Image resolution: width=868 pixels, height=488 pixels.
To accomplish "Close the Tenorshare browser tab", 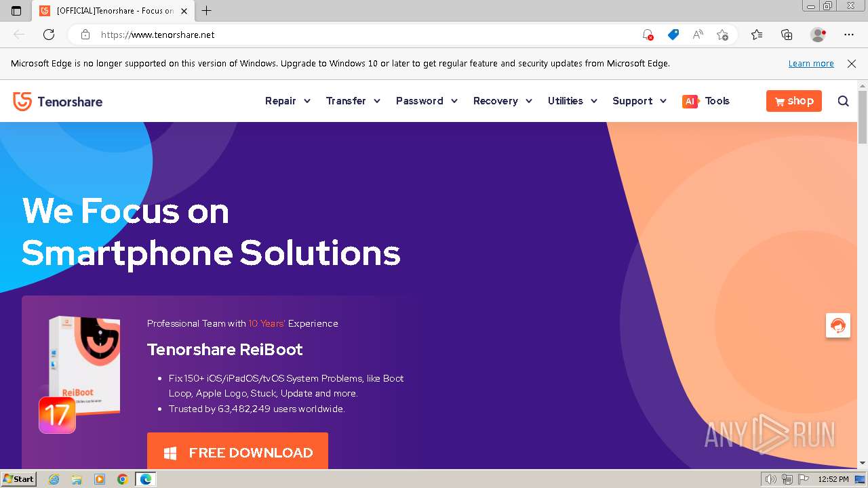I will point(184,11).
